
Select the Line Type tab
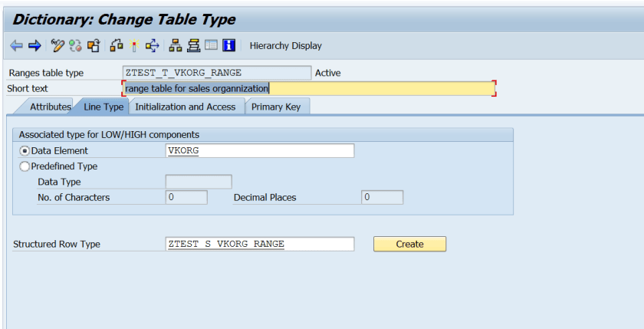point(103,107)
